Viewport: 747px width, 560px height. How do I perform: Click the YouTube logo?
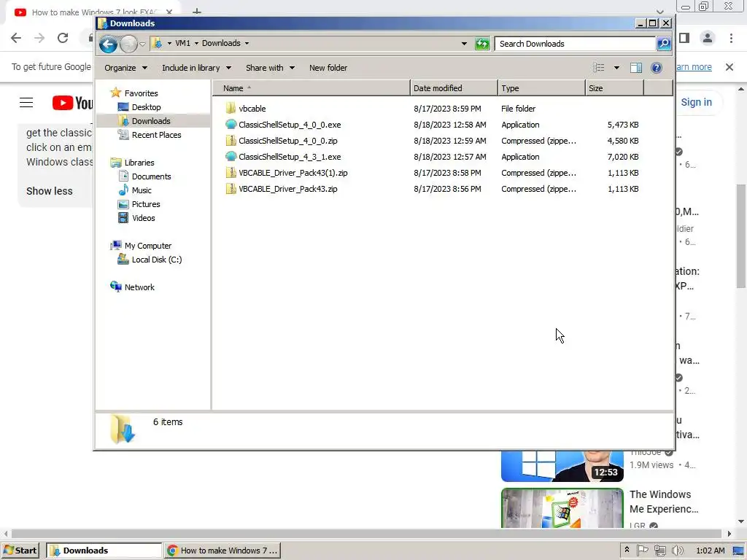[x=72, y=103]
